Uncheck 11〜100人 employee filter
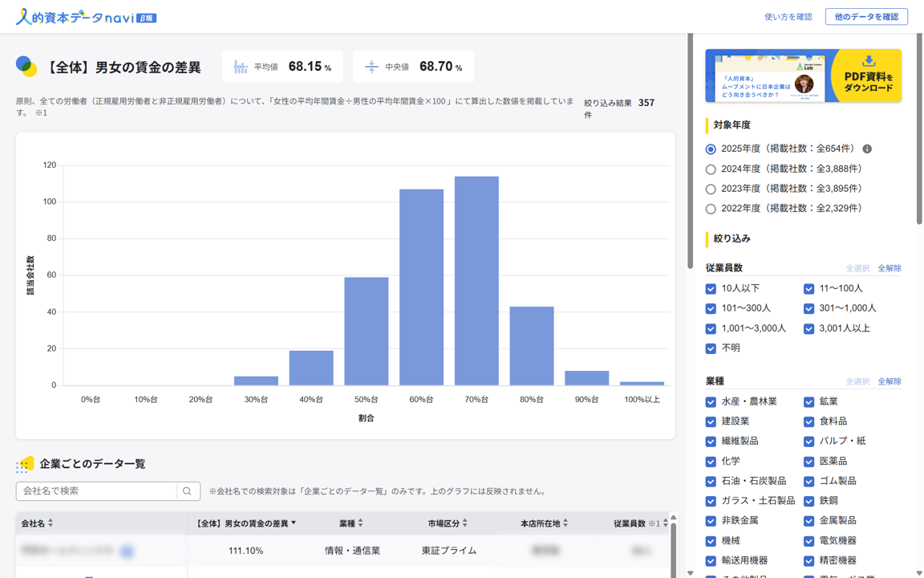The height and width of the screenshot is (578, 924). pos(808,289)
